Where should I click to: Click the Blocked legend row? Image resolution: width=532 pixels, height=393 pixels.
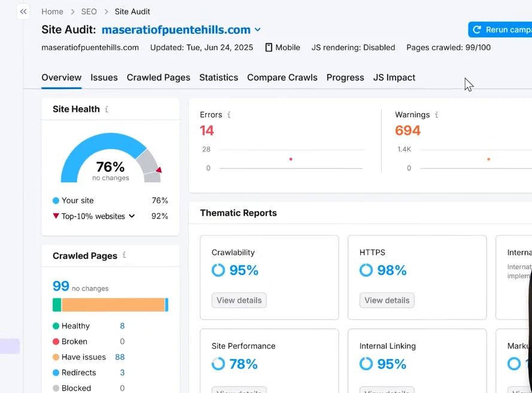pos(89,388)
